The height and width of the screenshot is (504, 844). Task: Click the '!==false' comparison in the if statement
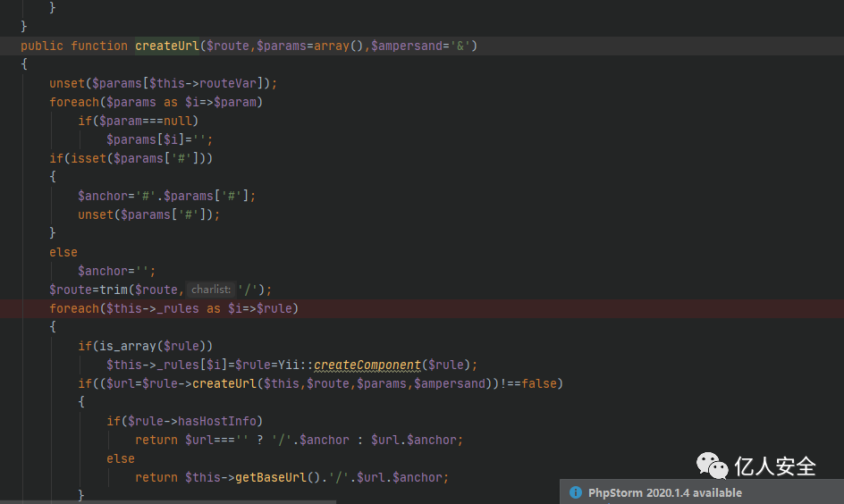click(x=527, y=383)
